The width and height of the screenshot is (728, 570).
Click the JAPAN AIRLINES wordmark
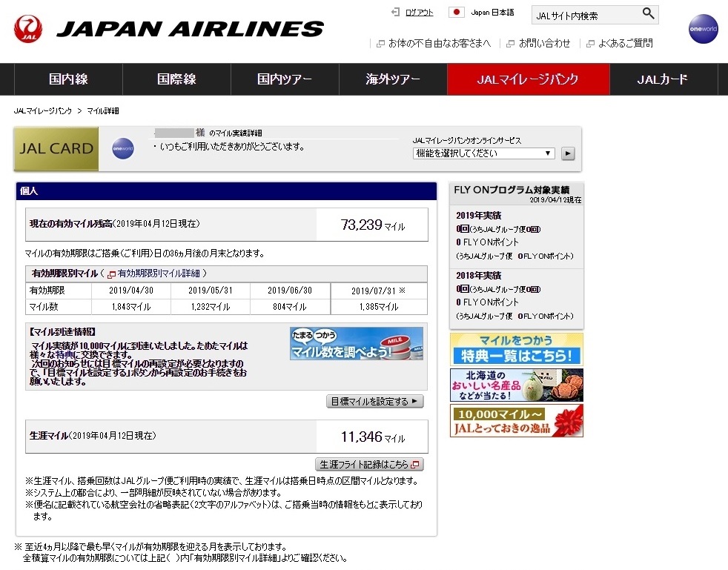coord(190,29)
